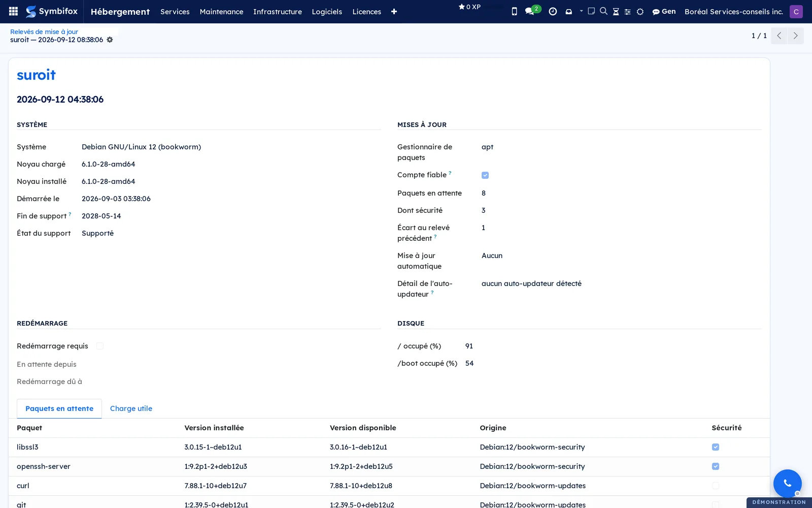The height and width of the screenshot is (508, 812).
Task: Open the Gen chat assistant
Action: [x=664, y=11]
